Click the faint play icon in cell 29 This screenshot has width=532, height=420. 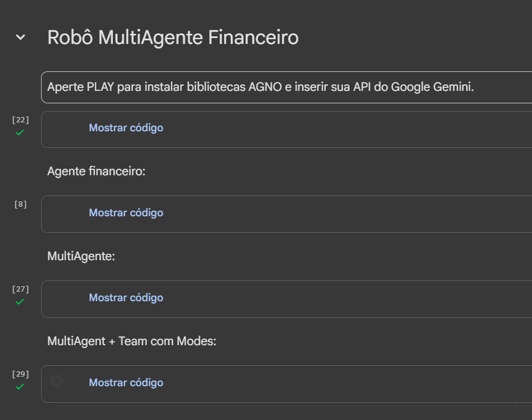click(x=56, y=381)
